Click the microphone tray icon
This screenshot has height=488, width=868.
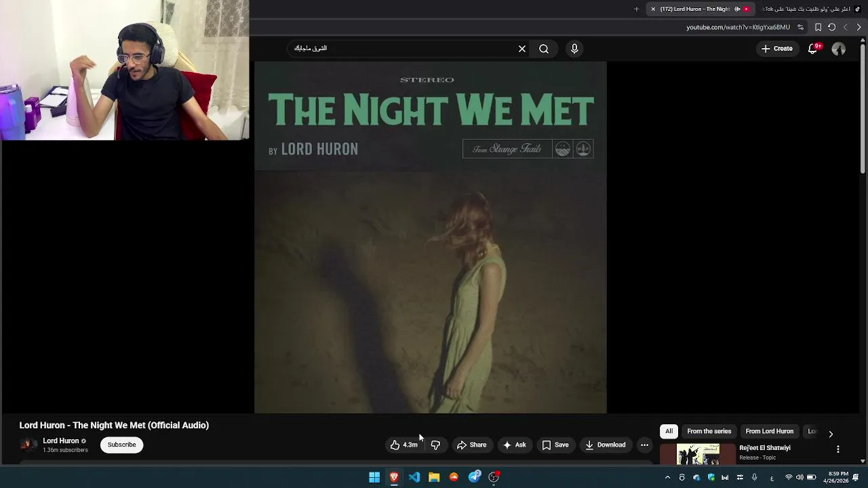click(754, 477)
